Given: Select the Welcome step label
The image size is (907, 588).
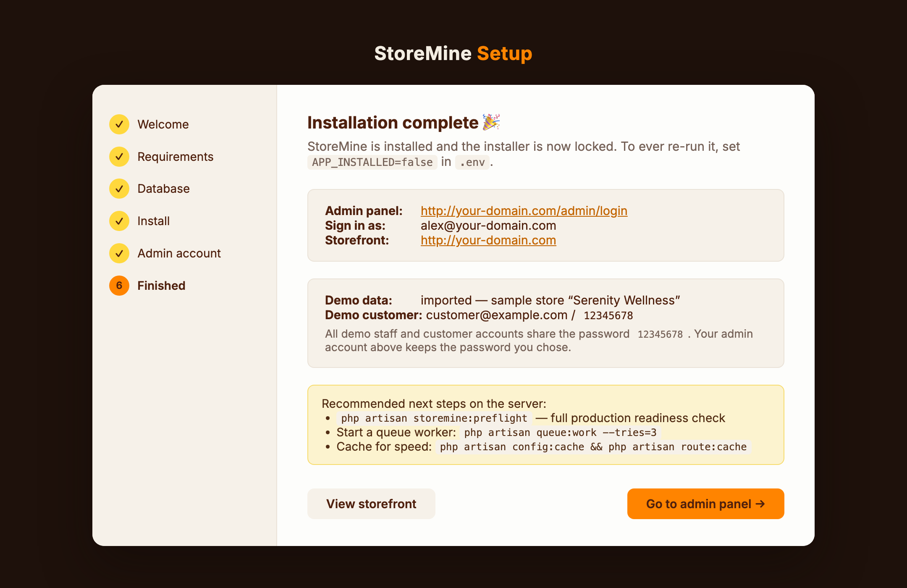Looking at the screenshot, I should (x=163, y=124).
